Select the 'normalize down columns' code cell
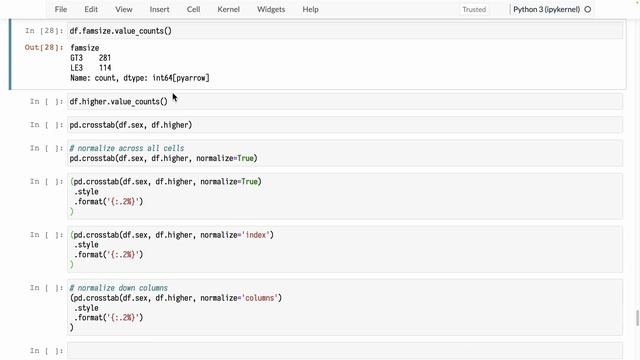This screenshot has height=360, width=640. point(345,307)
